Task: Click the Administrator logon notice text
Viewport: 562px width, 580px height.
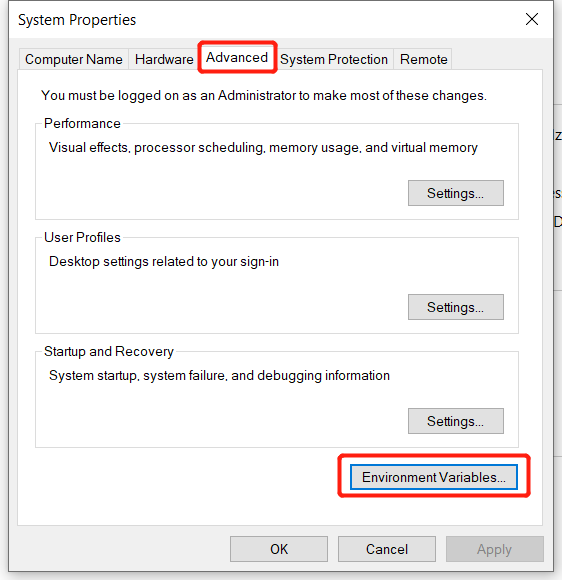Action: point(264,95)
